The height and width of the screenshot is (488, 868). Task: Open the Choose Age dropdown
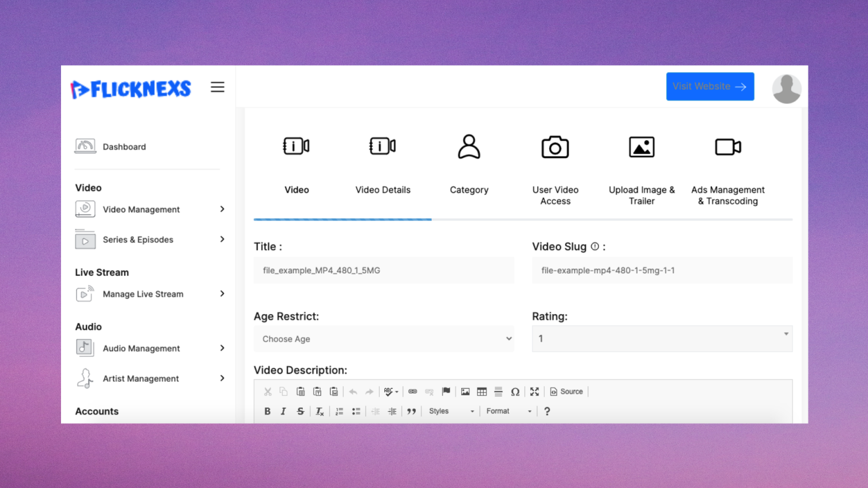pyautogui.click(x=384, y=339)
